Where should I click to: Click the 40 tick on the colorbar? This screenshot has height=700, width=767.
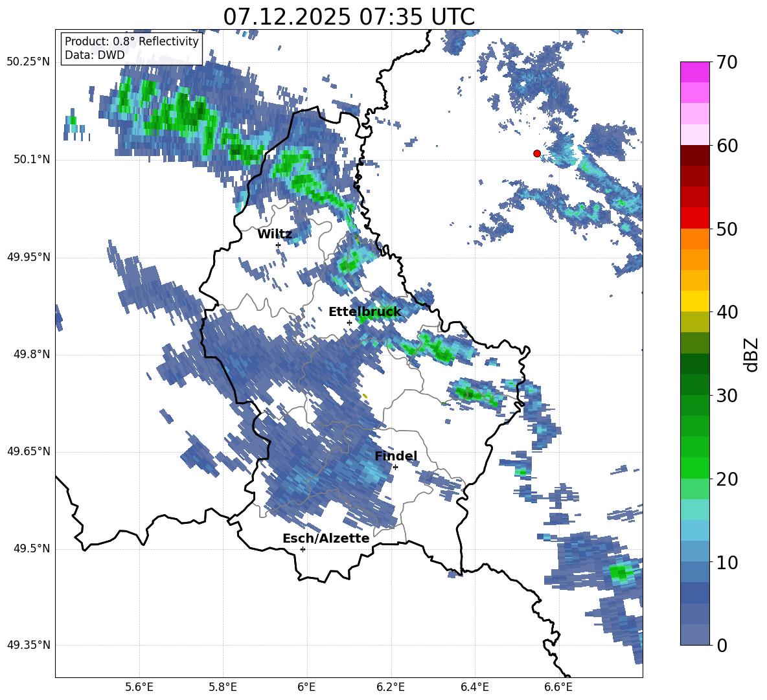point(726,312)
